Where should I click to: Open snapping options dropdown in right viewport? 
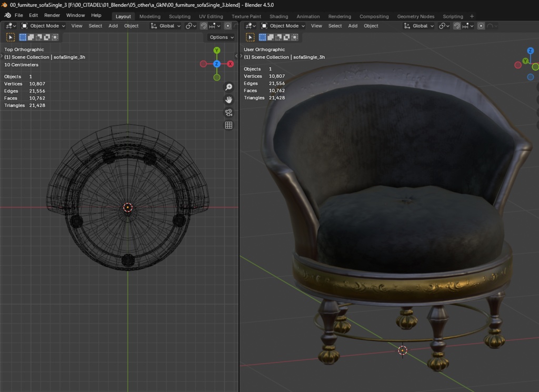pos(468,26)
